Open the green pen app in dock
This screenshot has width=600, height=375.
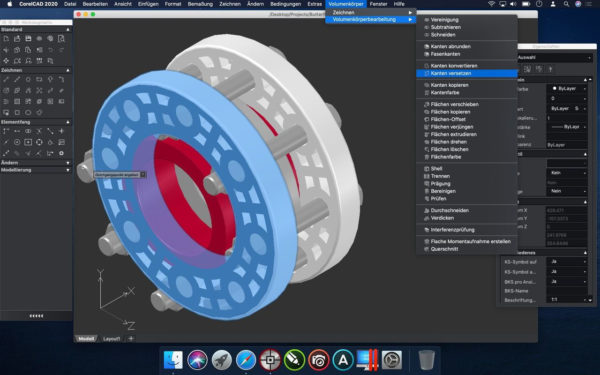point(294,360)
